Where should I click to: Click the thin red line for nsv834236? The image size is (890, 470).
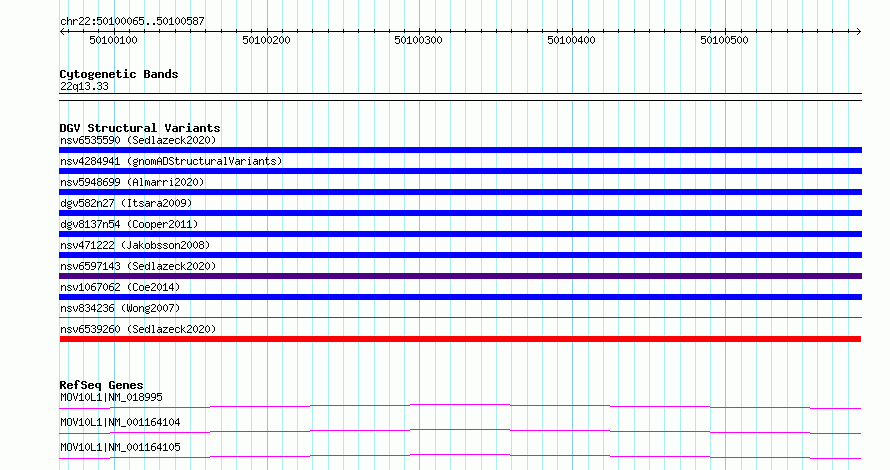460,318
